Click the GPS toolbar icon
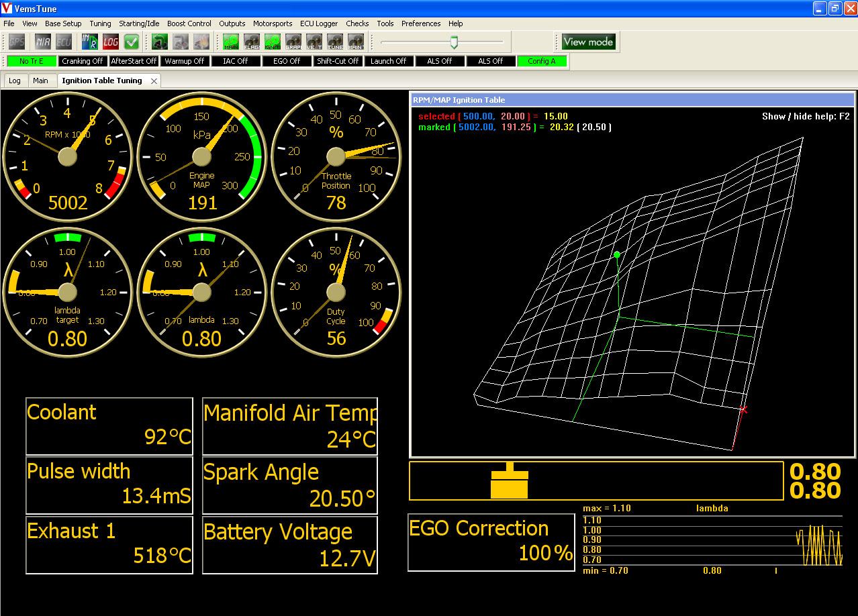This screenshot has width=858, height=616. (x=17, y=42)
